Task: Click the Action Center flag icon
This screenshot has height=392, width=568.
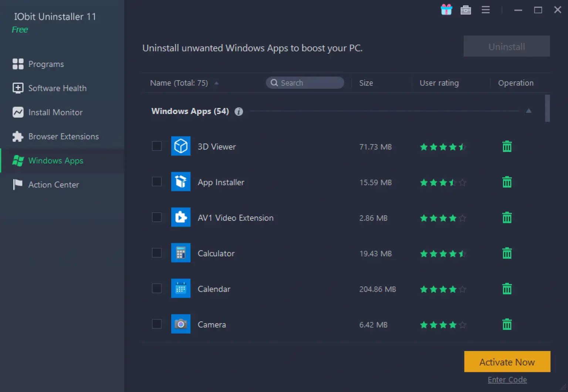Action: coord(18,185)
